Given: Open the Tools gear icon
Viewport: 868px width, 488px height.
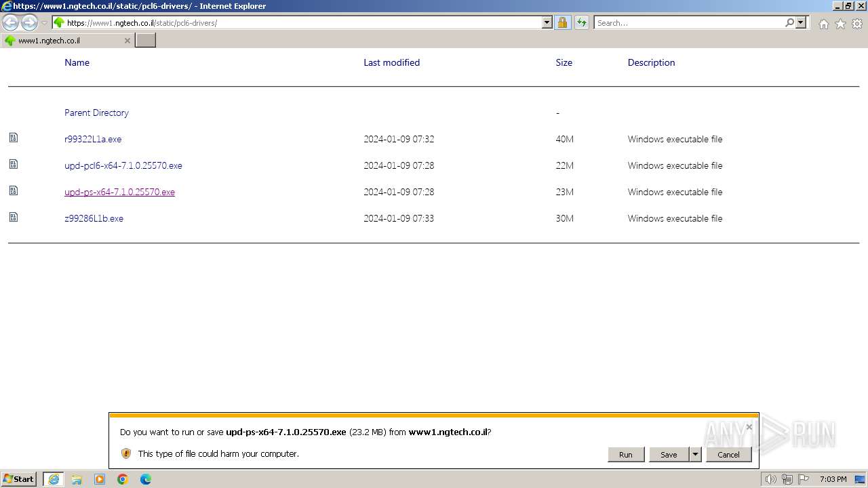Looking at the screenshot, I should pos(857,24).
